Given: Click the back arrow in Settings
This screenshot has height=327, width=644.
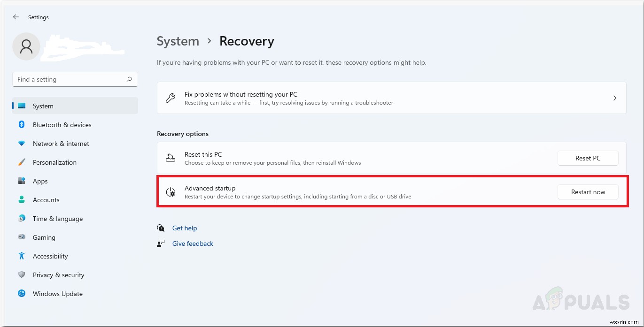Looking at the screenshot, I should [16, 17].
